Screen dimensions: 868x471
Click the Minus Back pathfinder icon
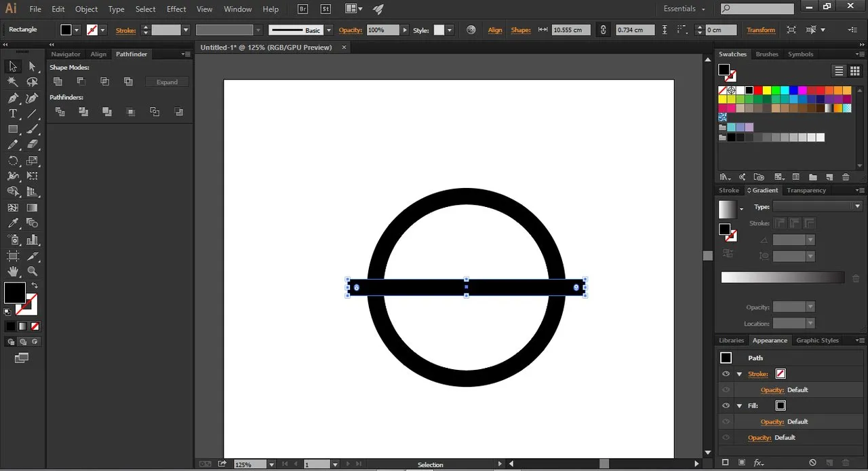click(x=178, y=112)
